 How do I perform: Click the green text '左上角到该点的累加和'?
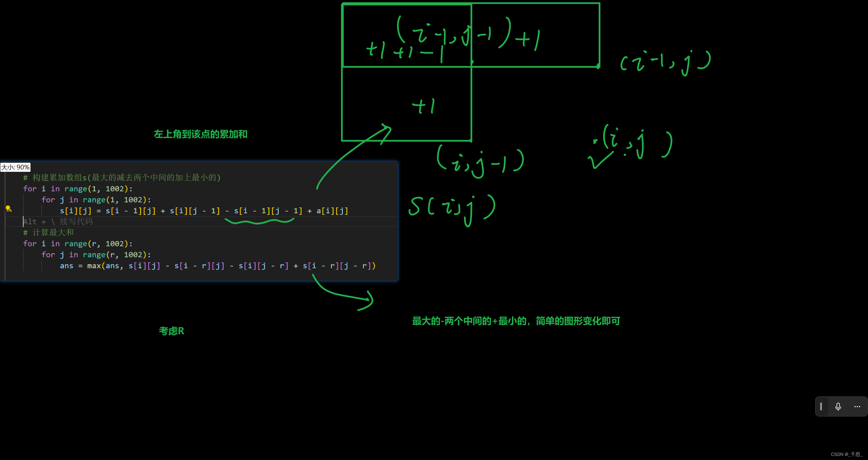coord(201,134)
